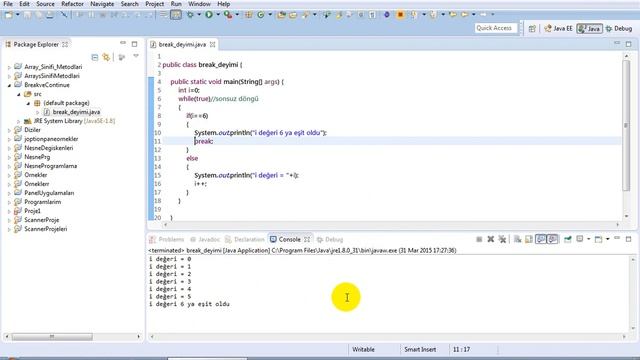This screenshot has height=360, width=640.
Task: Click Collapse All in Package Explorer
Action: click(x=95, y=57)
